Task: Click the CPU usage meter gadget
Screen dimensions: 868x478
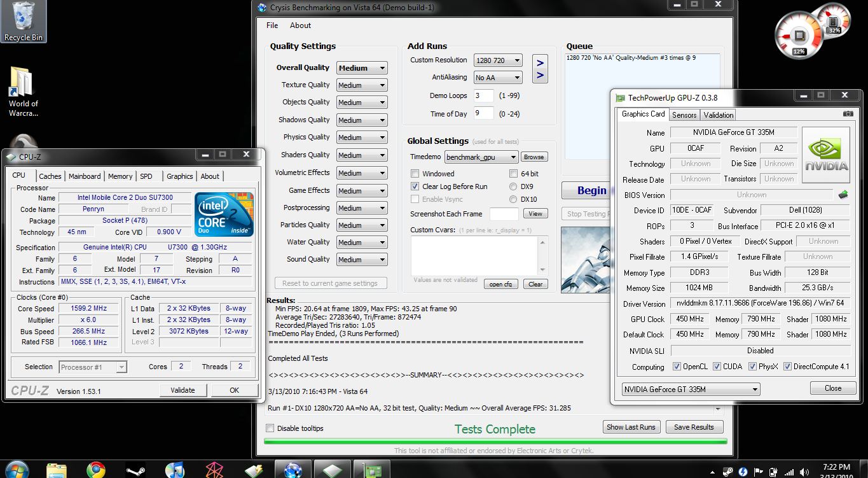Action: (x=799, y=35)
